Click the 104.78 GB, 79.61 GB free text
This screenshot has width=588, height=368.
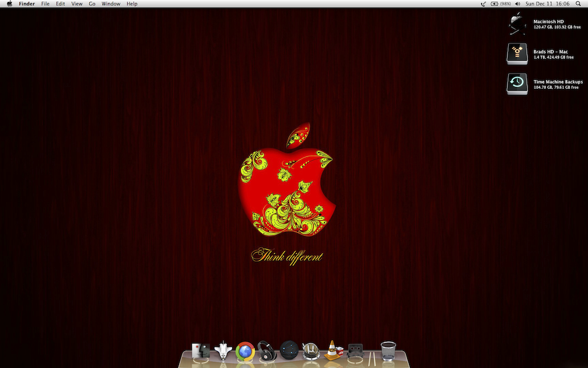(556, 88)
